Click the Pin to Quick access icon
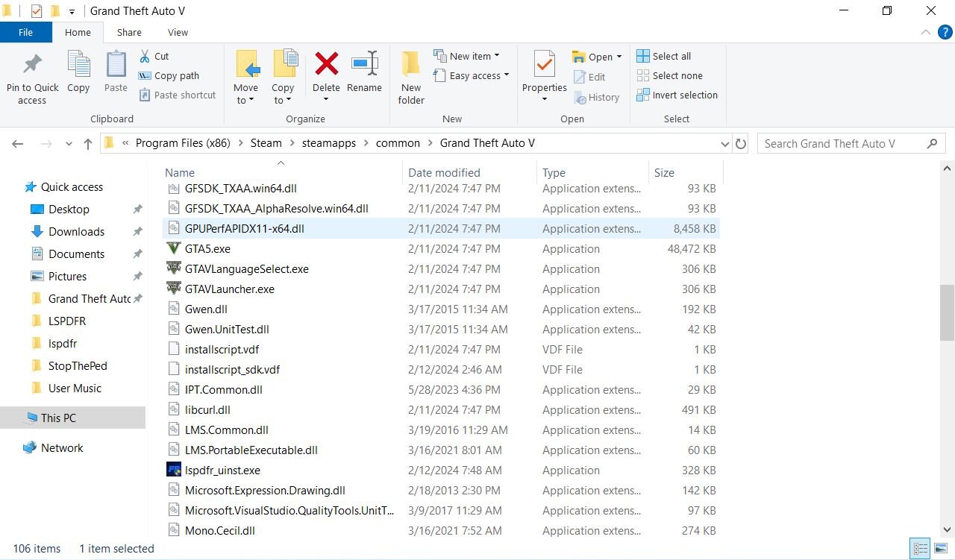The height and width of the screenshot is (560, 955). (x=32, y=65)
